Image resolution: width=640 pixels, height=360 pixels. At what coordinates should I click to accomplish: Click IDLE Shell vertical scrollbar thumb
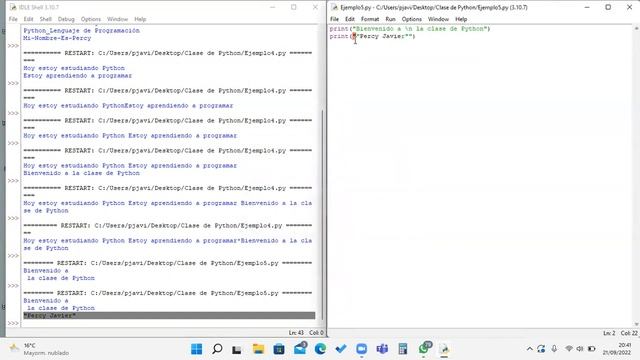click(322, 214)
